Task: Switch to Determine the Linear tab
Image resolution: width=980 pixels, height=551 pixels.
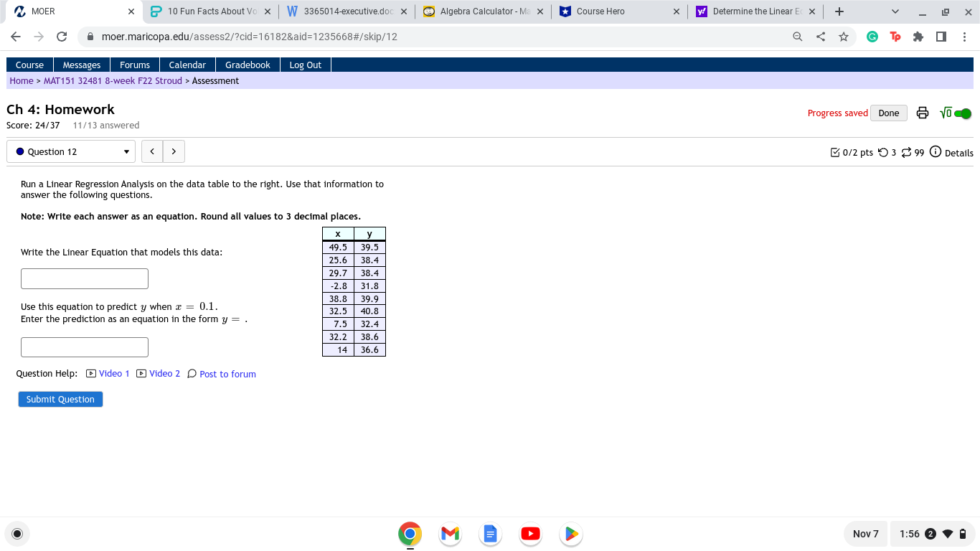Action: coord(756,11)
